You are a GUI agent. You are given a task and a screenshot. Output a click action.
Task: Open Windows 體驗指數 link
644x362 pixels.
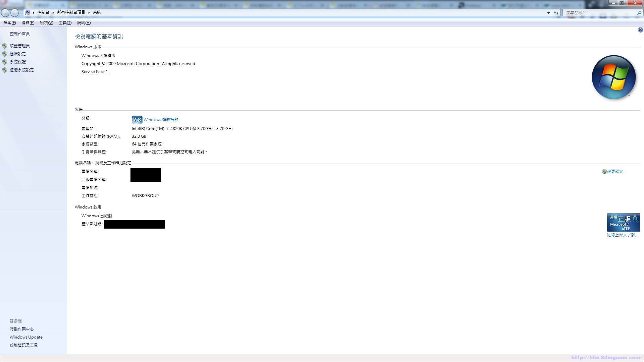pos(161,120)
